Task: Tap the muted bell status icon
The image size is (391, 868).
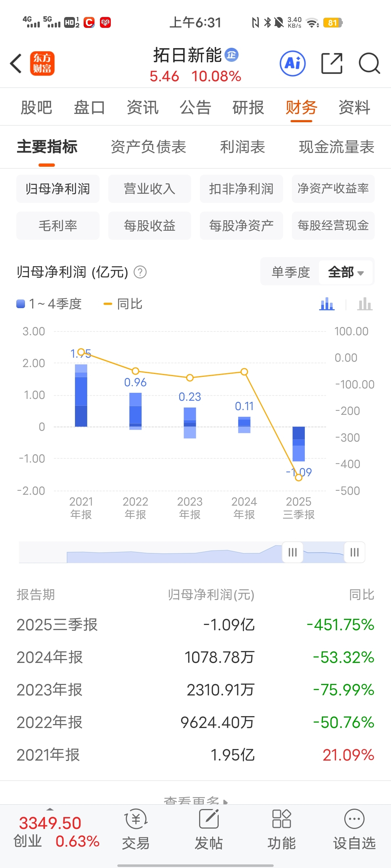Action: [279, 23]
